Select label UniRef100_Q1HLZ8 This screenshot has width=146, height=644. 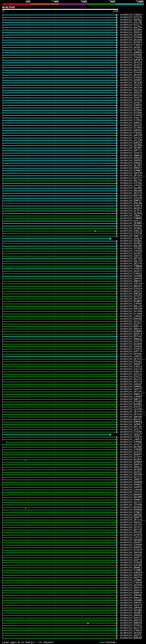[x=131, y=238]
